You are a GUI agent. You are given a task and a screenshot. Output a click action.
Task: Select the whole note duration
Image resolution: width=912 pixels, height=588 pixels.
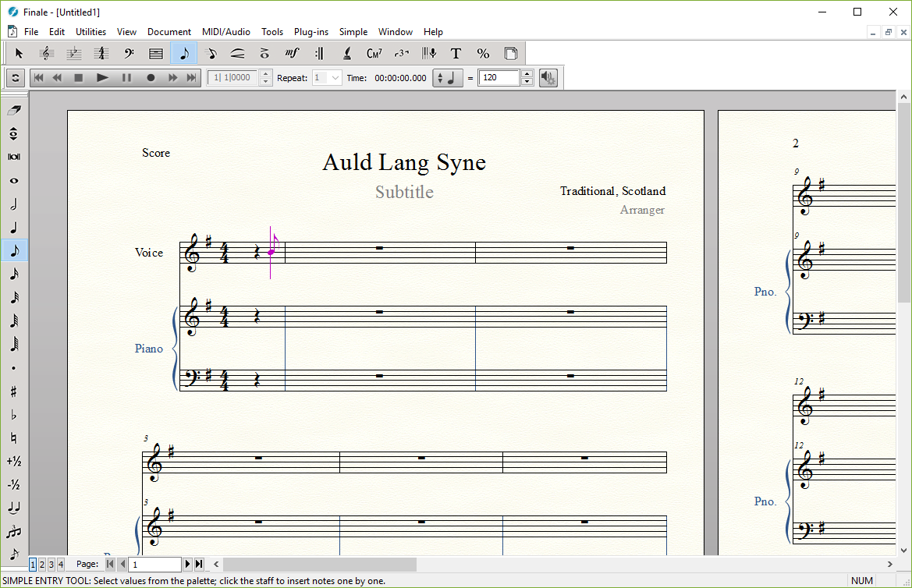pos(14,180)
